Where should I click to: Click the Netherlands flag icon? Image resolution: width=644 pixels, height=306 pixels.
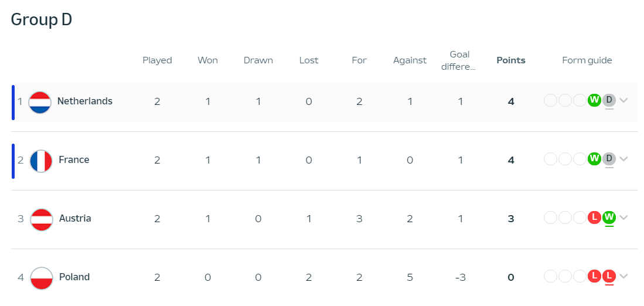click(40, 102)
